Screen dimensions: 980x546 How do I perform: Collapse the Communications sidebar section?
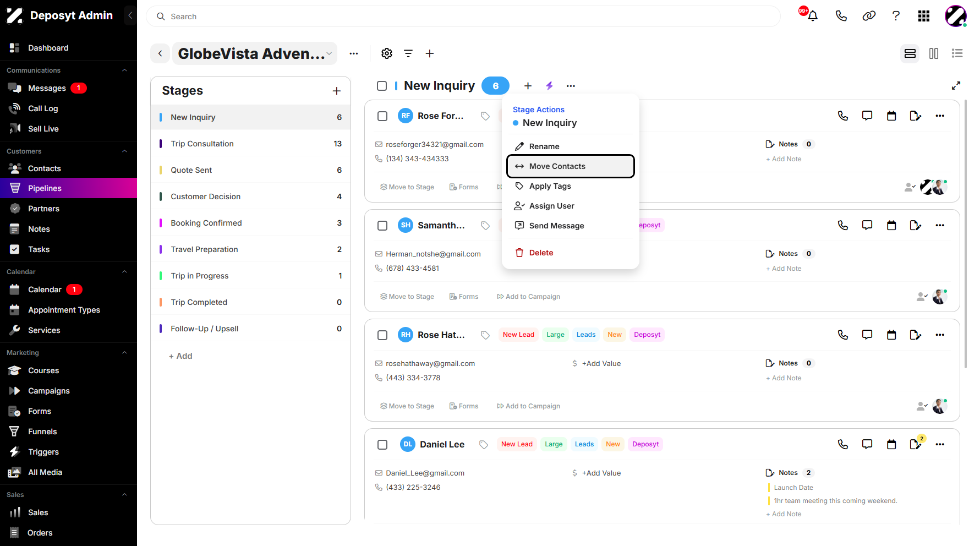coord(124,70)
